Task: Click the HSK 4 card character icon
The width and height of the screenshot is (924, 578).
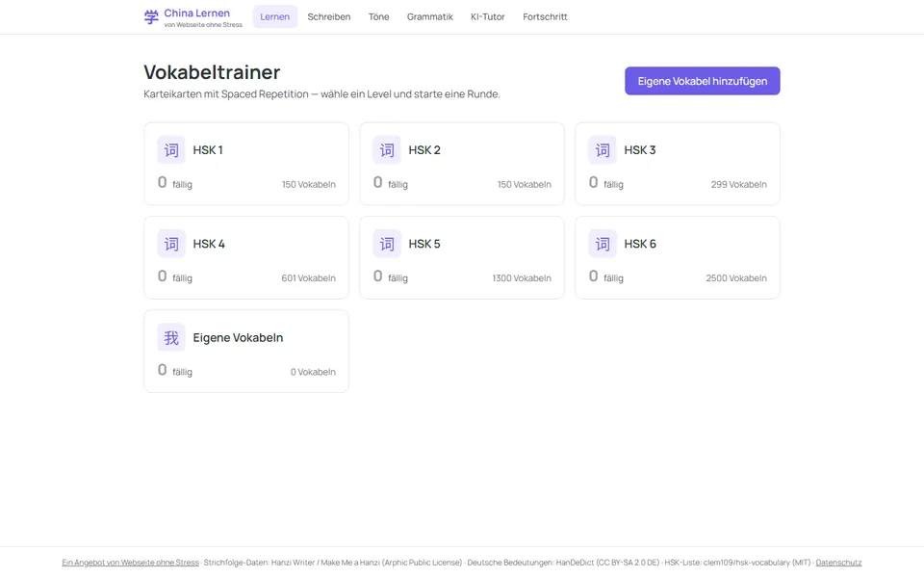Action: pyautogui.click(x=171, y=244)
